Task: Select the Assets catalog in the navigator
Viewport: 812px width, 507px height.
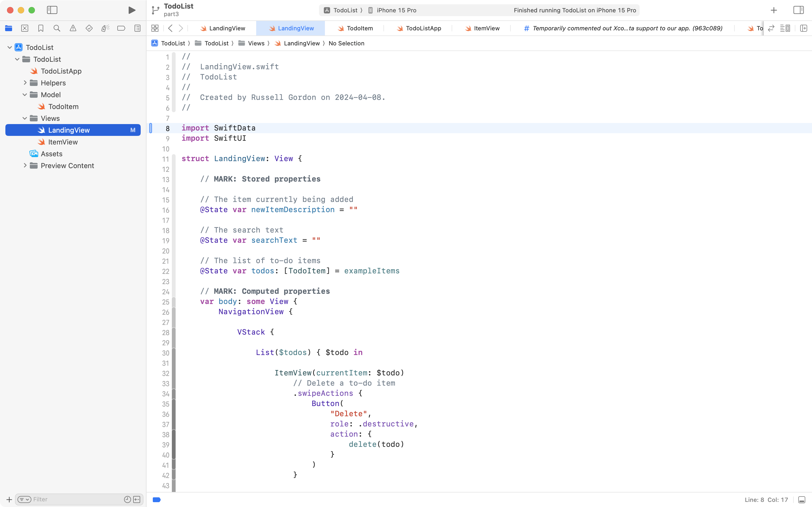Action: pos(52,154)
